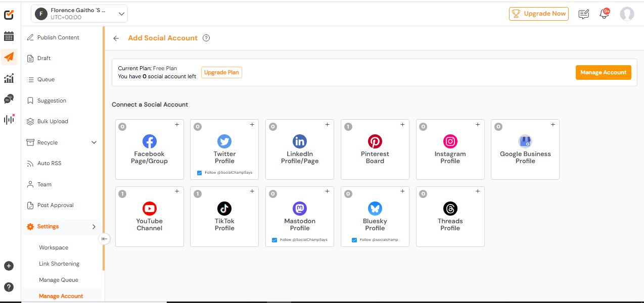Click the Mastodon Profile label
This screenshot has height=303, width=644.
(x=300, y=225)
